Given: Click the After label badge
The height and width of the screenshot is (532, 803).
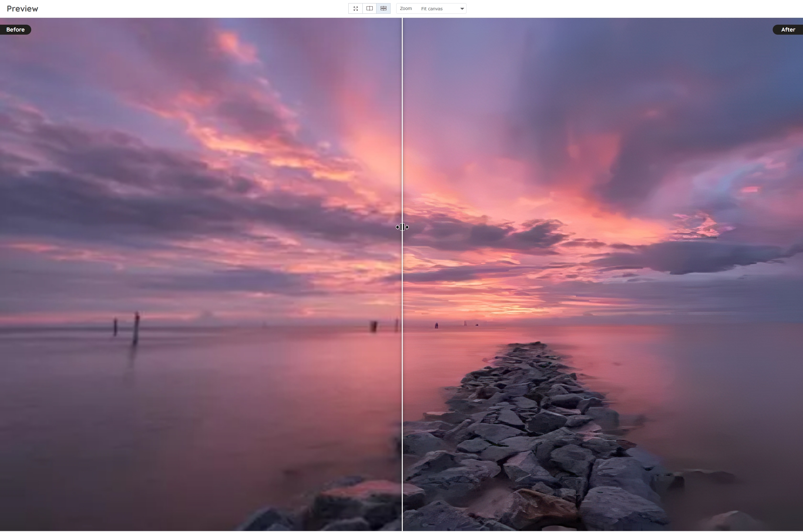Looking at the screenshot, I should click(x=788, y=30).
